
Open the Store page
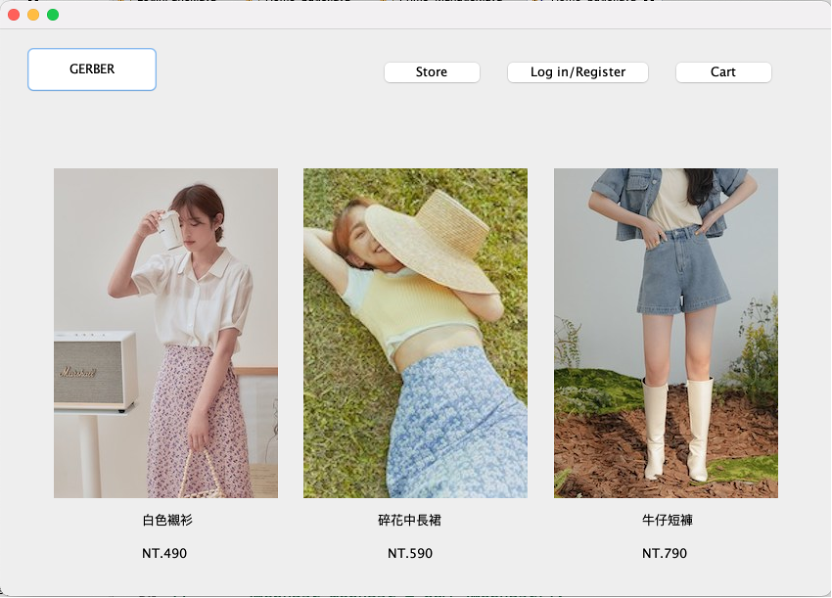[431, 72]
